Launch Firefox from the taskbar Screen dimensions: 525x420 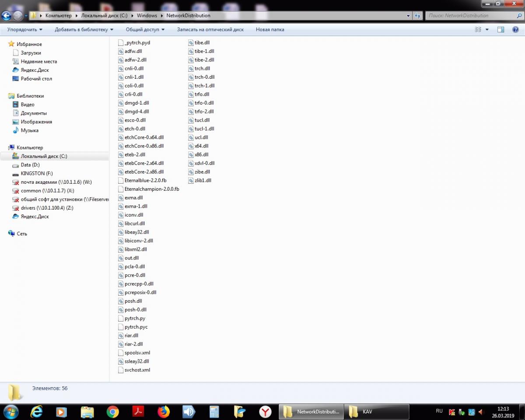(x=164, y=412)
